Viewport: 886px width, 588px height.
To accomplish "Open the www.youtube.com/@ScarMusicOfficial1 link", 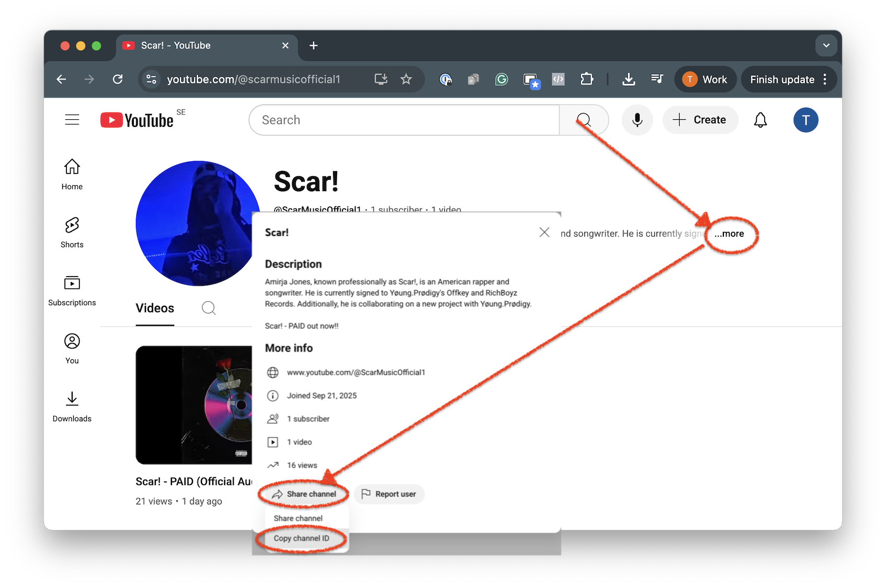I will coord(356,372).
